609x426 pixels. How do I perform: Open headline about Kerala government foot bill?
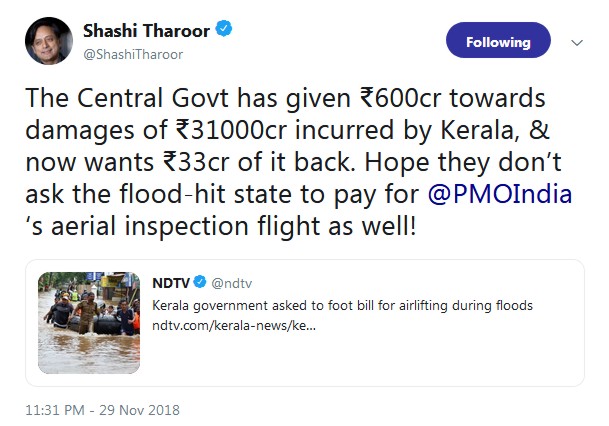pyautogui.click(x=342, y=306)
